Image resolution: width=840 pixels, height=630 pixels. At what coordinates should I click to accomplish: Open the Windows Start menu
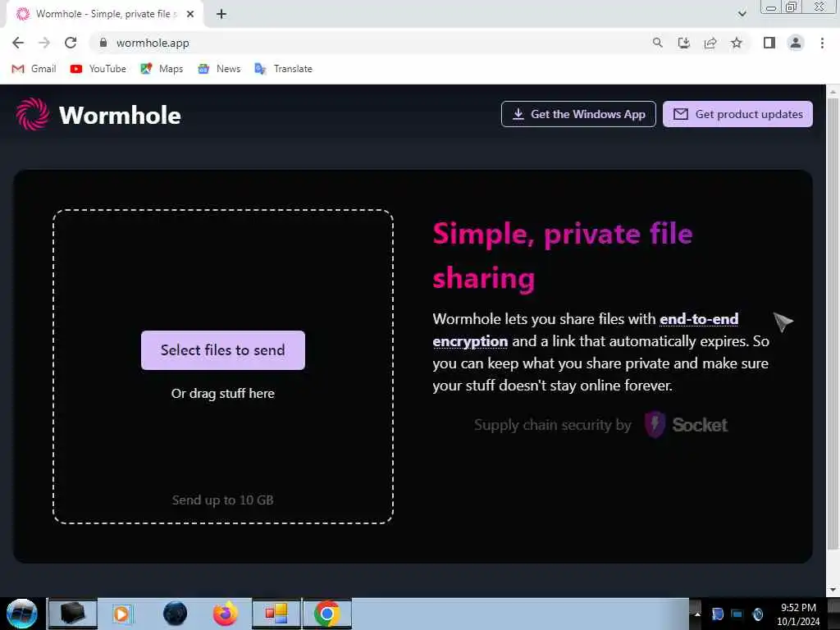21,614
